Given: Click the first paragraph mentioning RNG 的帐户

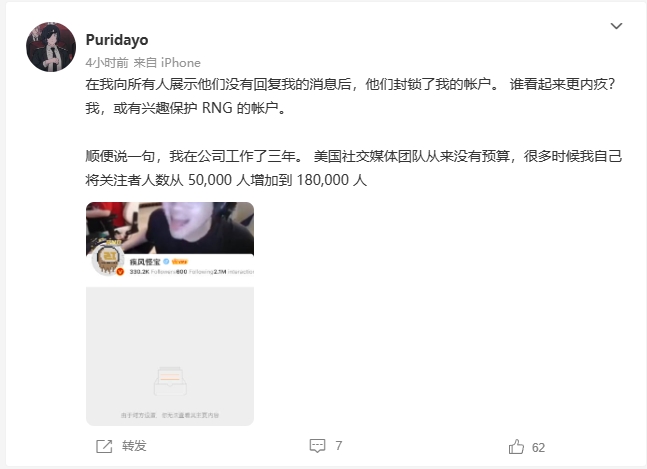Looking at the screenshot, I should coord(350,96).
